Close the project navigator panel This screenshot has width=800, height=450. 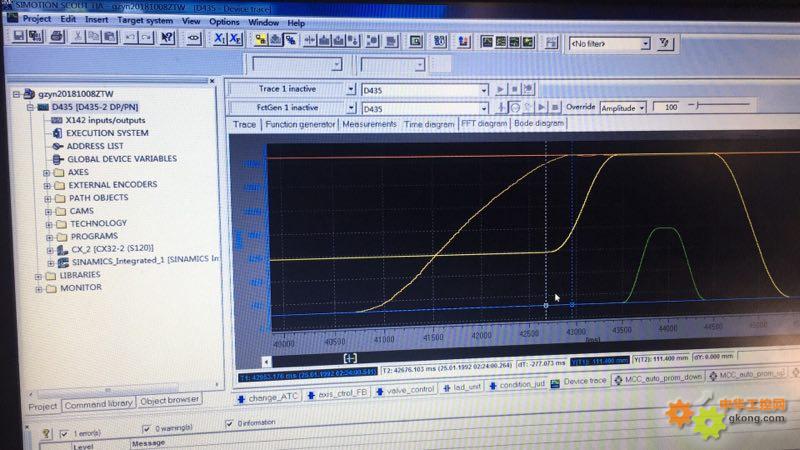(x=212, y=81)
